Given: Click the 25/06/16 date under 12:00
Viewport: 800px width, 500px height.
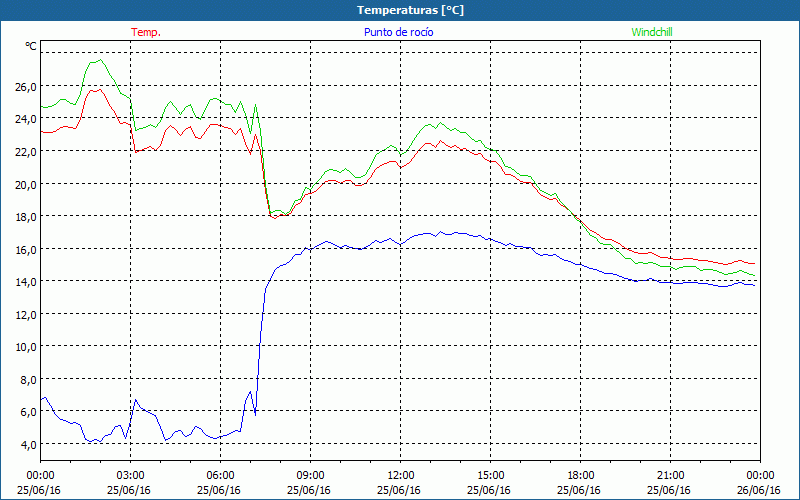Looking at the screenshot, I should [399, 490].
